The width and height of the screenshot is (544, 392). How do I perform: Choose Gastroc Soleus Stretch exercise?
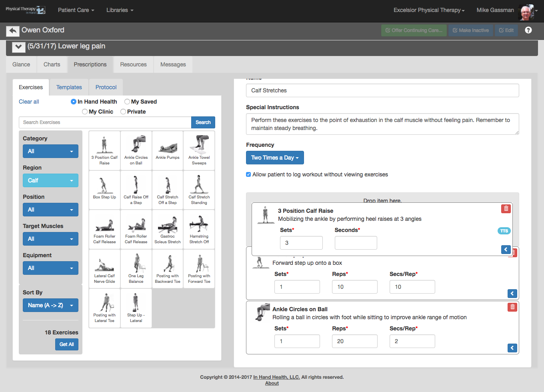pos(168,229)
